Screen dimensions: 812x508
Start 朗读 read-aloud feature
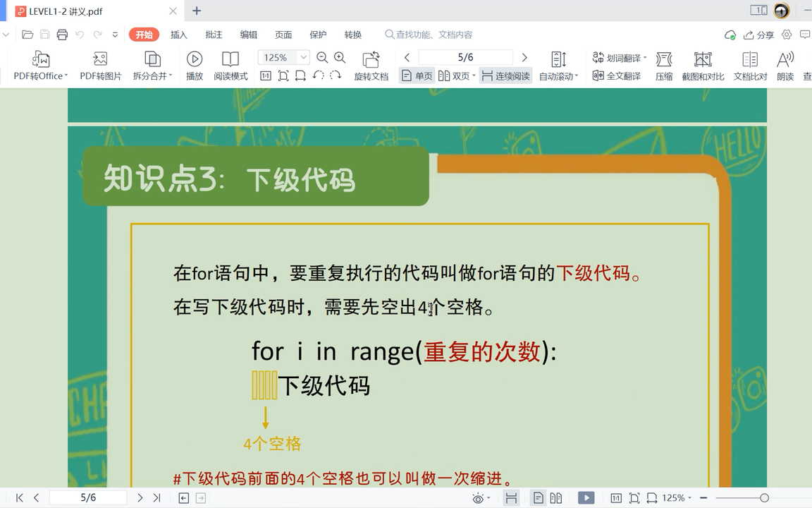pyautogui.click(x=785, y=65)
